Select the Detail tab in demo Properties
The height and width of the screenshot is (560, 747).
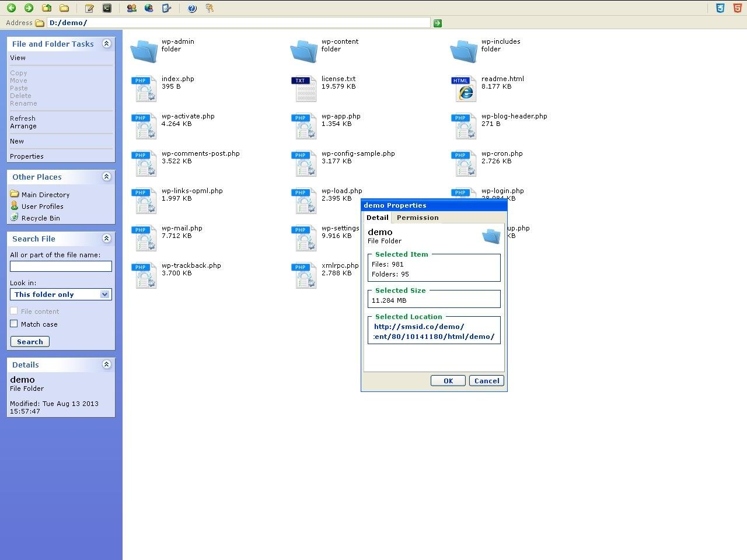[x=377, y=218]
